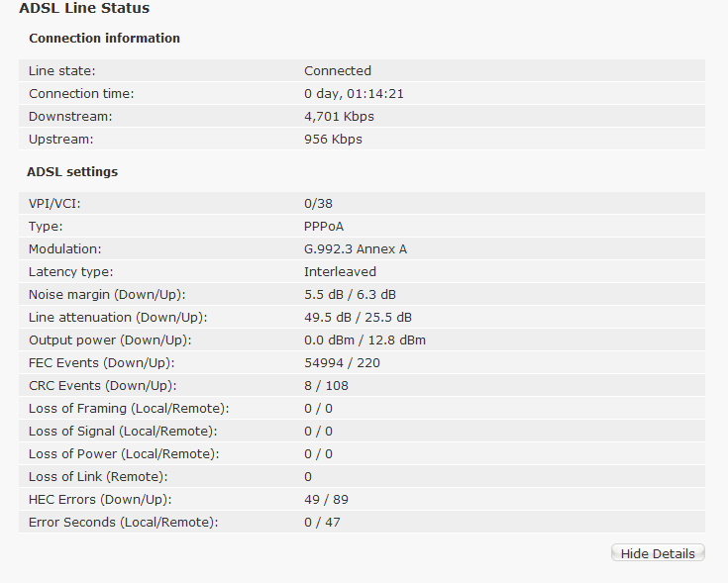Click the Upstream 956 Kbps value
The width and height of the screenshot is (728, 583).
pyautogui.click(x=333, y=140)
